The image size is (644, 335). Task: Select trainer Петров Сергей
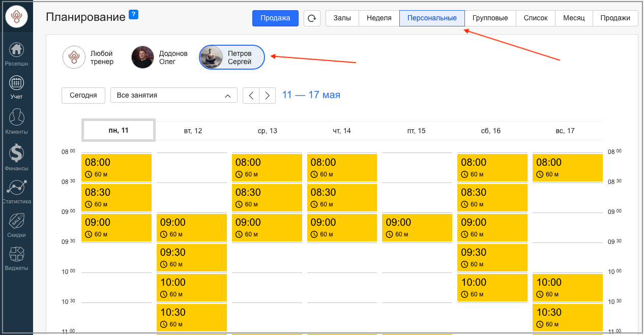(x=232, y=57)
